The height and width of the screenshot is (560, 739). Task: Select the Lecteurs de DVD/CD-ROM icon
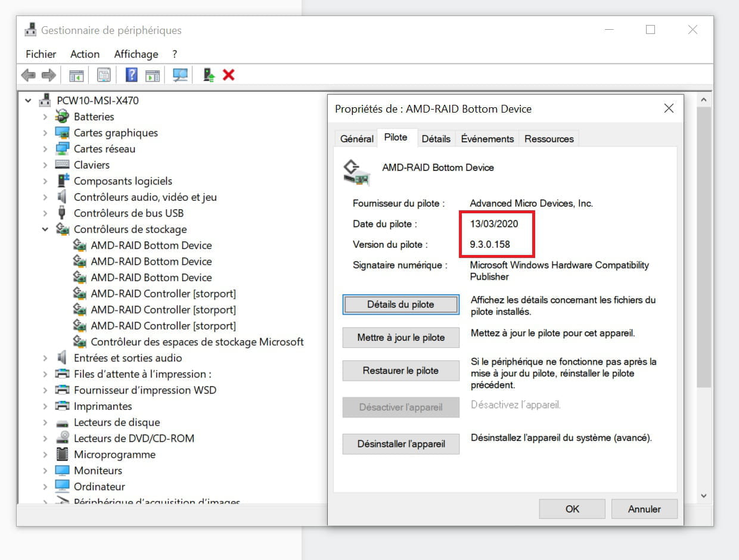[x=63, y=438]
